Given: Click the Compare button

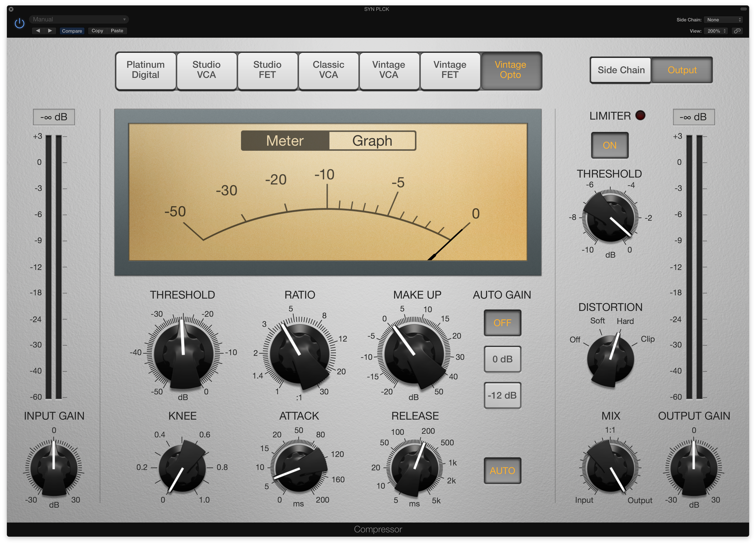Looking at the screenshot, I should tap(72, 31).
